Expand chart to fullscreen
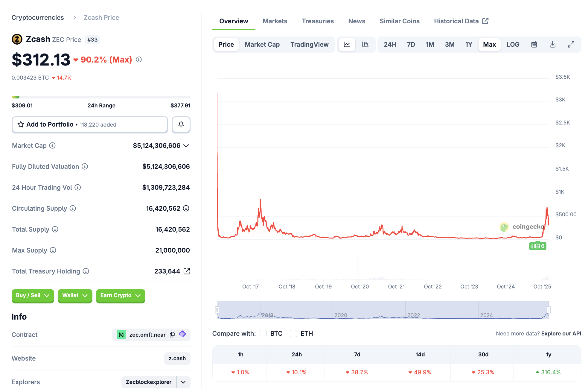The width and height of the screenshot is (588, 389). click(571, 45)
